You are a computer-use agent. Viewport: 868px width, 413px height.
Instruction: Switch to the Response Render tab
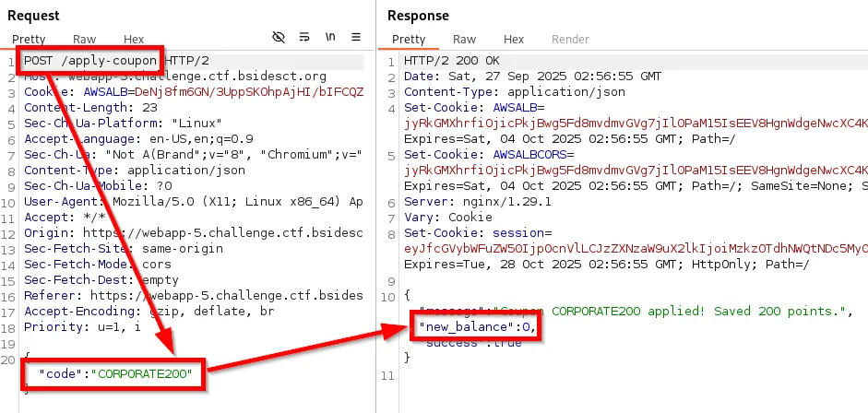(570, 40)
